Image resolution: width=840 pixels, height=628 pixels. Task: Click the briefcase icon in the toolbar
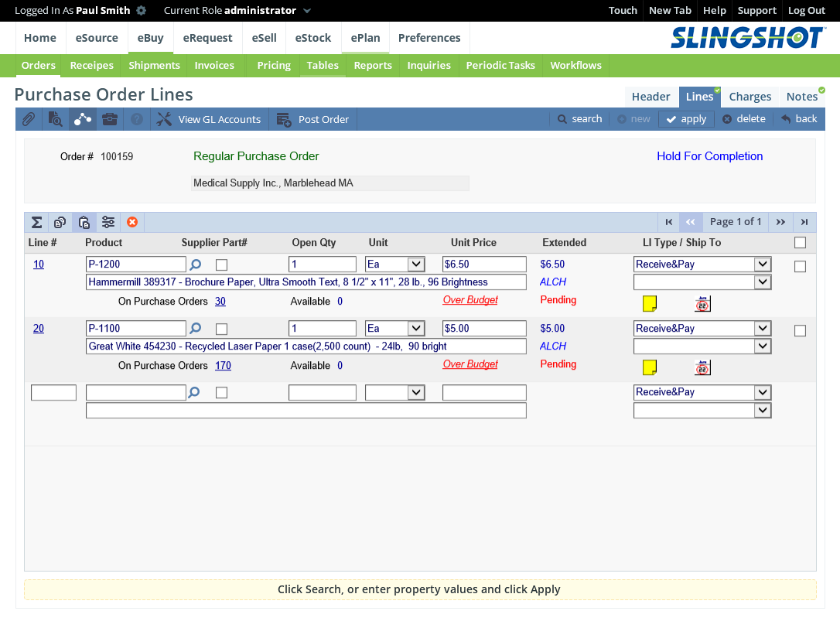click(110, 119)
